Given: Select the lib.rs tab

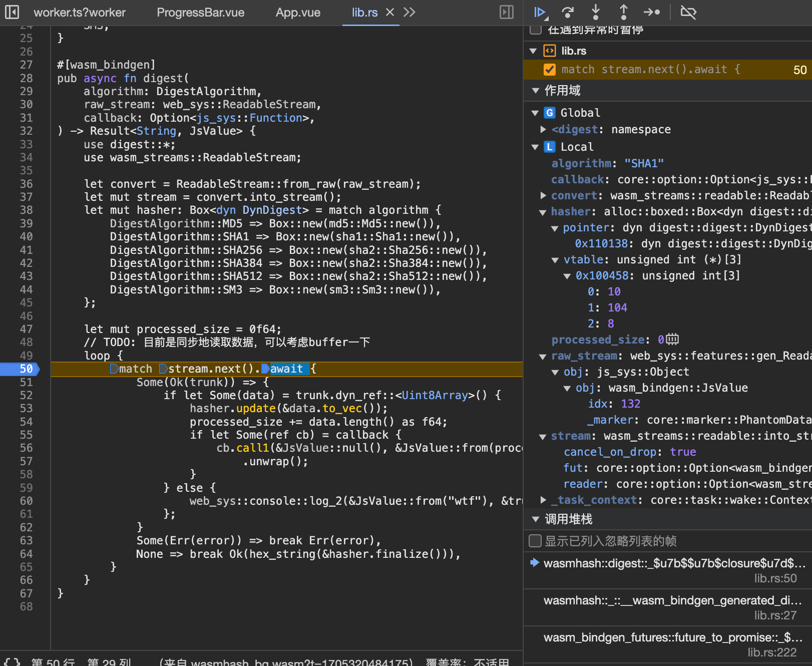Looking at the screenshot, I should pyautogui.click(x=364, y=13).
